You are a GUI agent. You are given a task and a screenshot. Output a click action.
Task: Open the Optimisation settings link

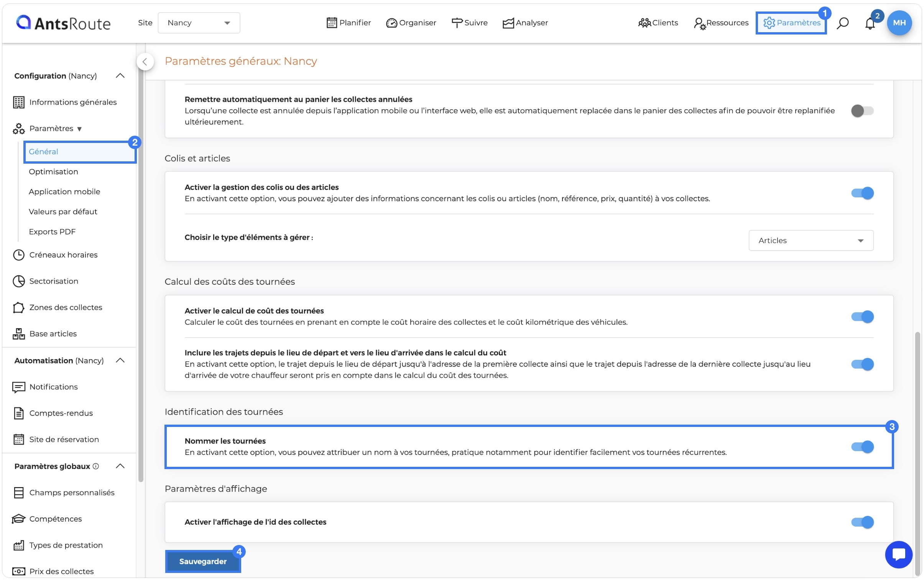coord(53,171)
